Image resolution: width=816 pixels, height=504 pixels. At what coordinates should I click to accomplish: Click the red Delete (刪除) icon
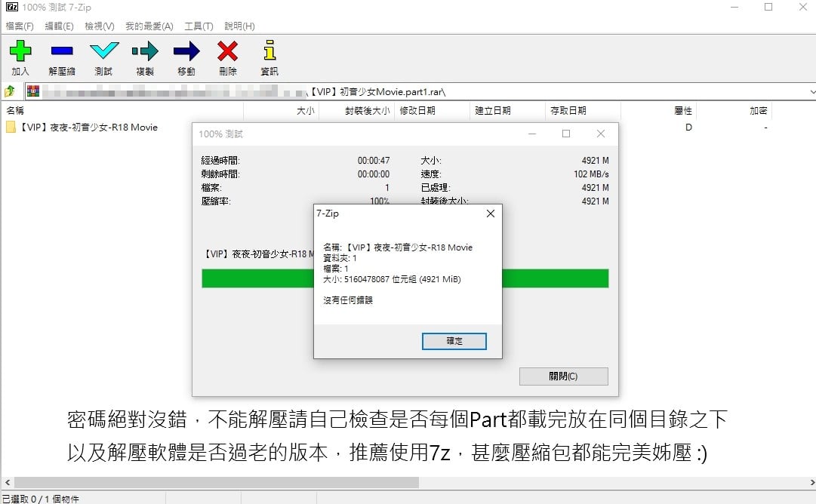click(x=227, y=51)
